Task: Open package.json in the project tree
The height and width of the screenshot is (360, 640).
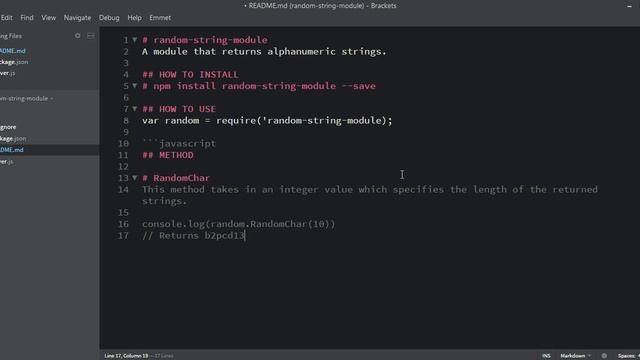Action: (x=13, y=138)
